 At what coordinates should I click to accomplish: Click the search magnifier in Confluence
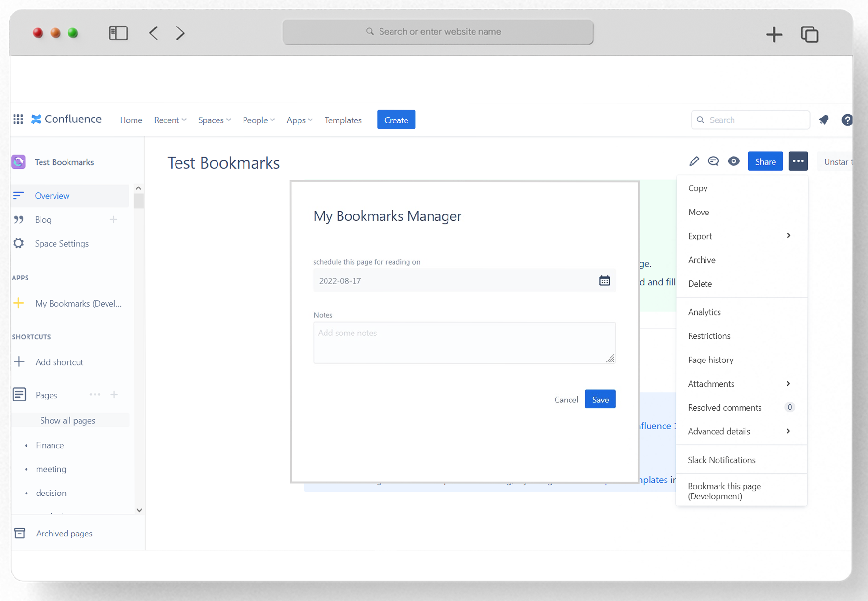click(x=700, y=120)
